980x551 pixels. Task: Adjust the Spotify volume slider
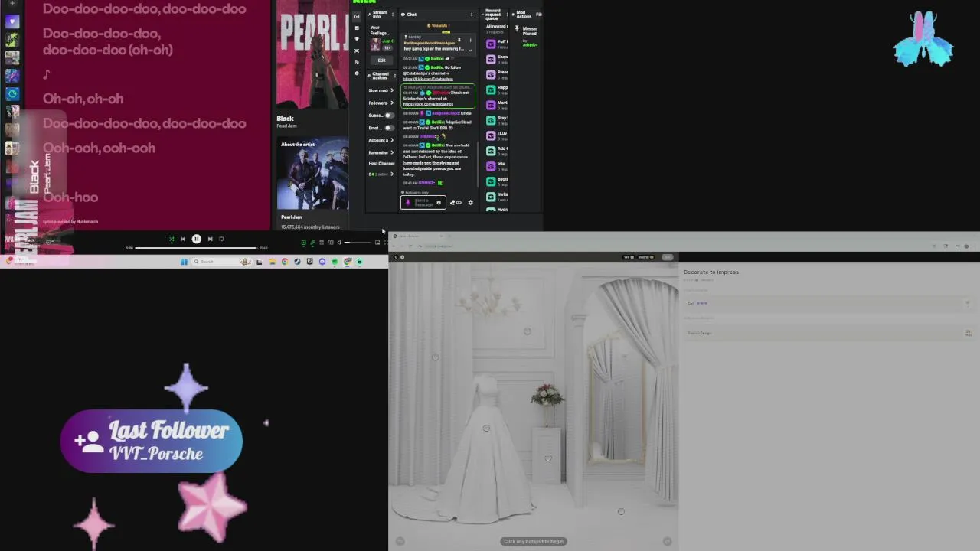(359, 243)
